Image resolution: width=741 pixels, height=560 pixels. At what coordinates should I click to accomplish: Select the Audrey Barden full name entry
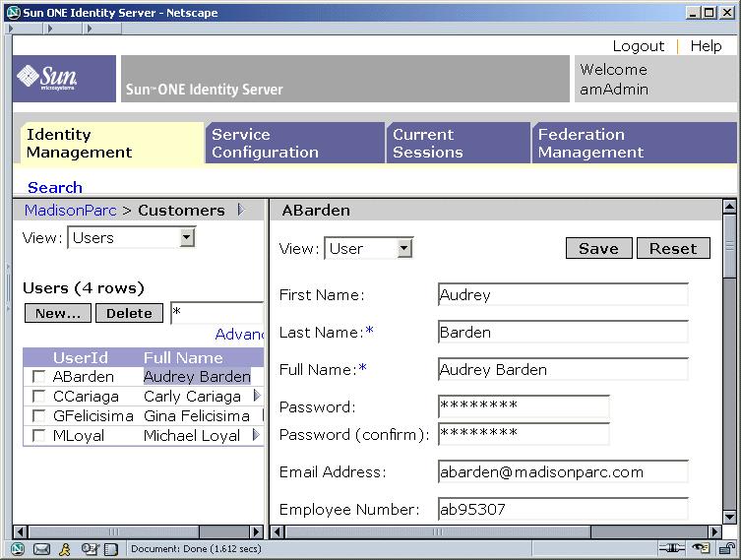(x=197, y=377)
